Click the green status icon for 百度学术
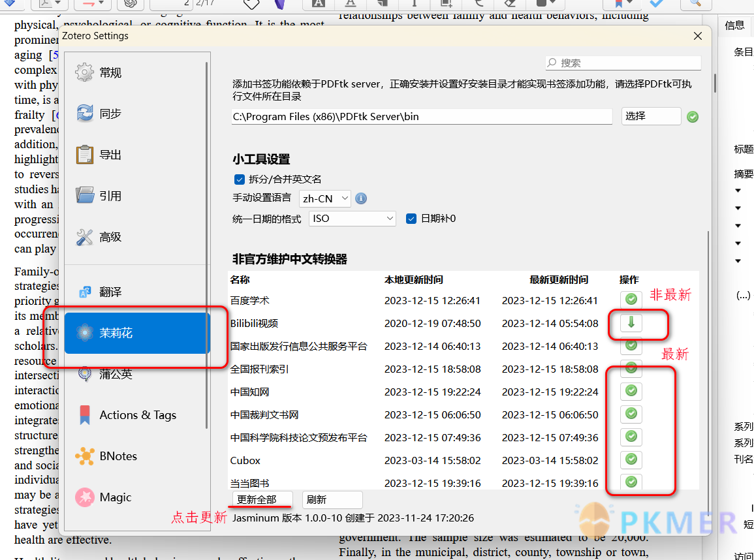 click(x=631, y=300)
